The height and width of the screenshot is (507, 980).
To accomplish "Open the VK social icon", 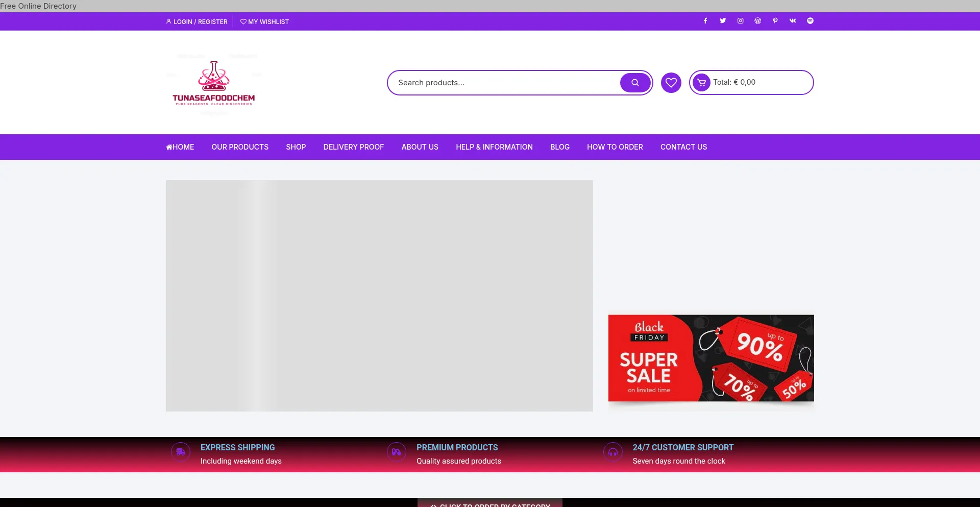I will 792,21.
